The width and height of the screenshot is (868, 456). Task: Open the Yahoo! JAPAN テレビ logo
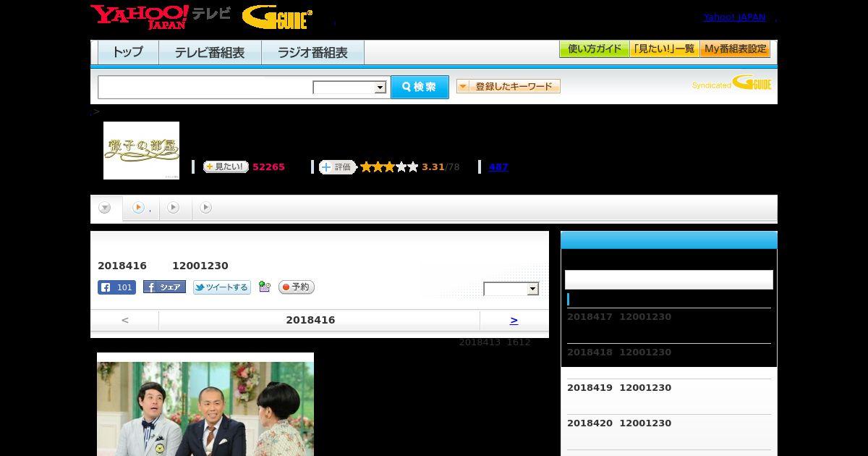pos(161,17)
